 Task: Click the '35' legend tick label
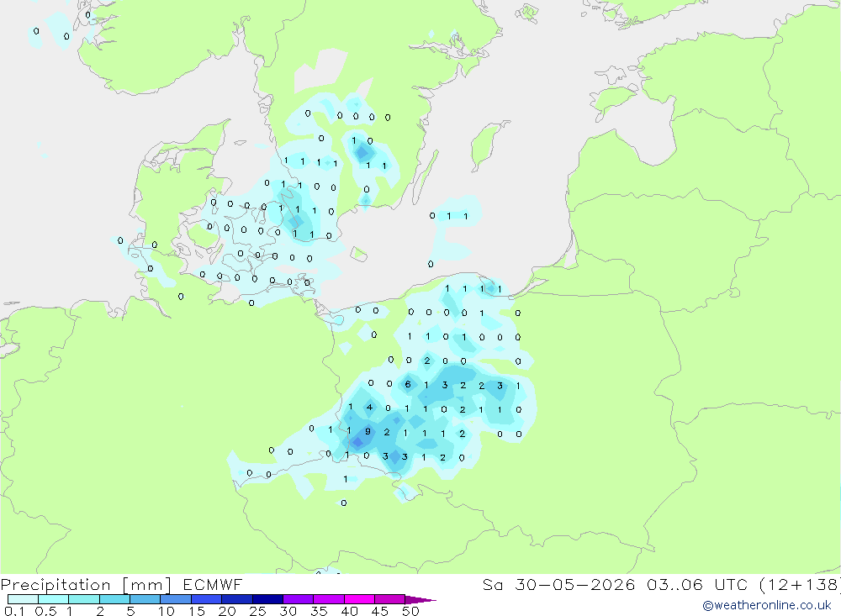[x=319, y=611]
